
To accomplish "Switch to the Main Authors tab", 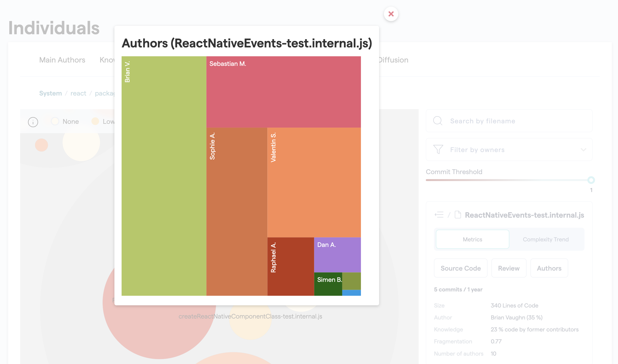I will click(62, 60).
